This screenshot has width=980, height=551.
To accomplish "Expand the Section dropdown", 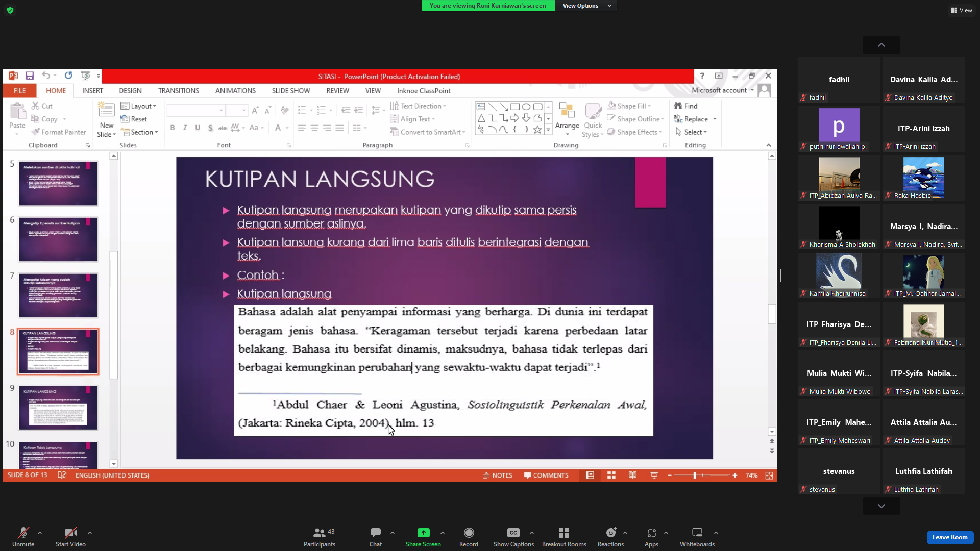I will click(139, 132).
